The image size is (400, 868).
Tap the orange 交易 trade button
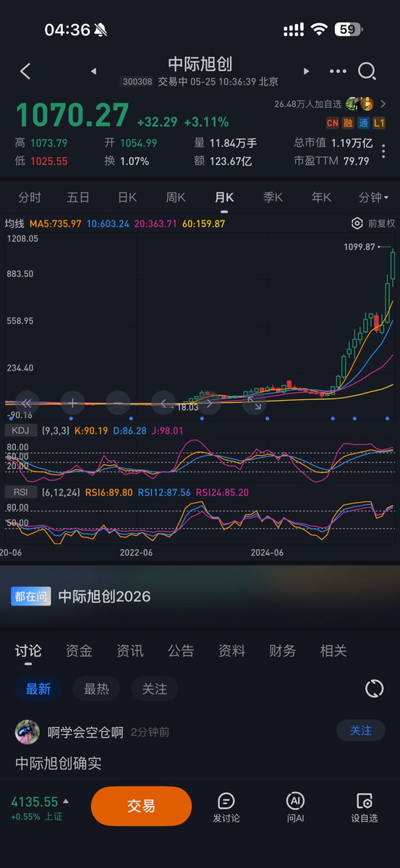(x=141, y=806)
